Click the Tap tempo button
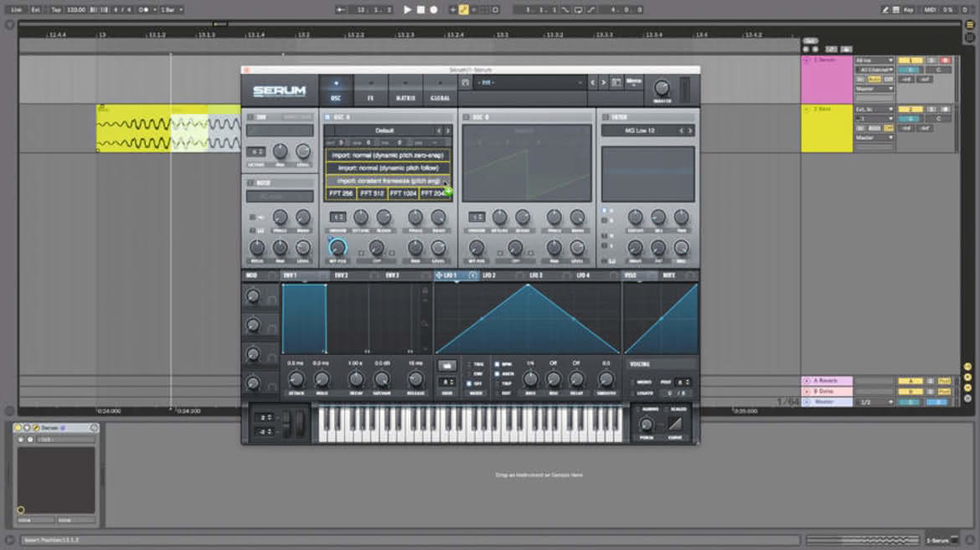 pos(55,10)
